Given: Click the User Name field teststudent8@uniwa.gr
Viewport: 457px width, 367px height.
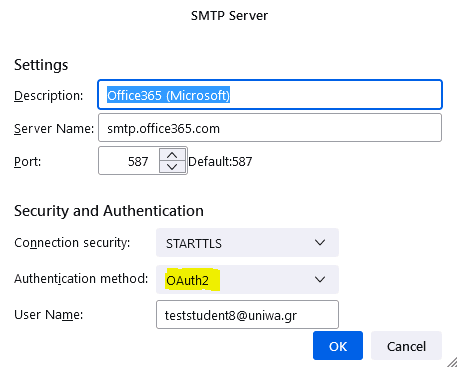Looking at the screenshot, I should pyautogui.click(x=247, y=314).
